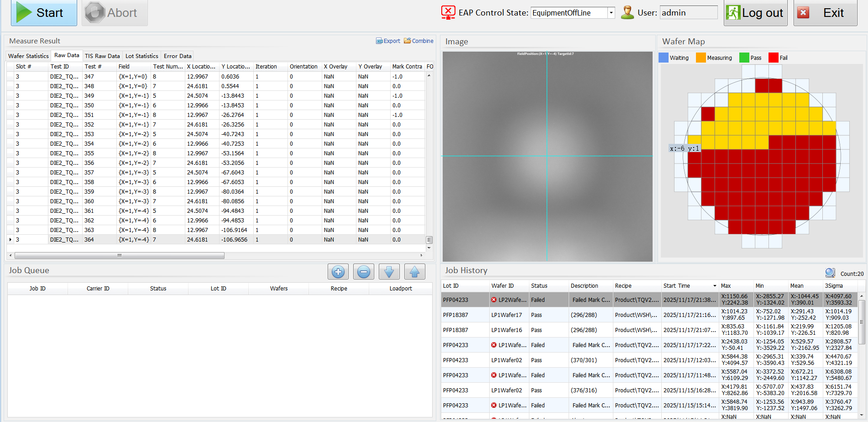The width and height of the screenshot is (868, 422).
Task: Add a job with the plus button
Action: pos(338,272)
